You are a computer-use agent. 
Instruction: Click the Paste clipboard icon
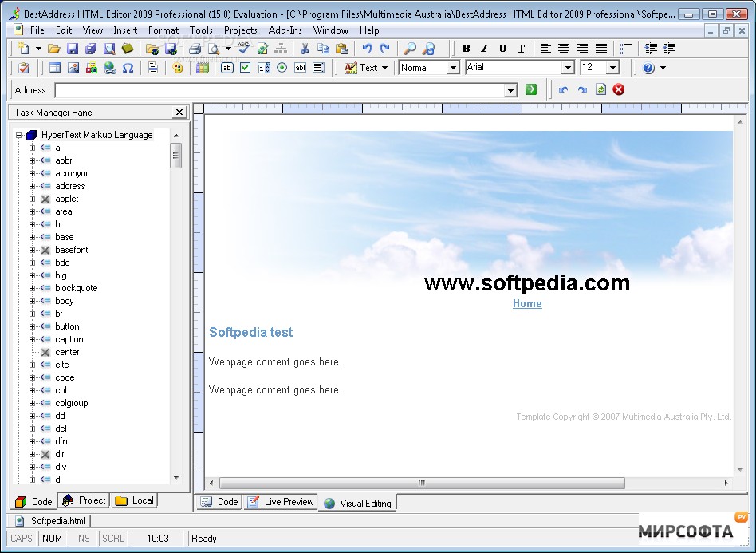[341, 49]
